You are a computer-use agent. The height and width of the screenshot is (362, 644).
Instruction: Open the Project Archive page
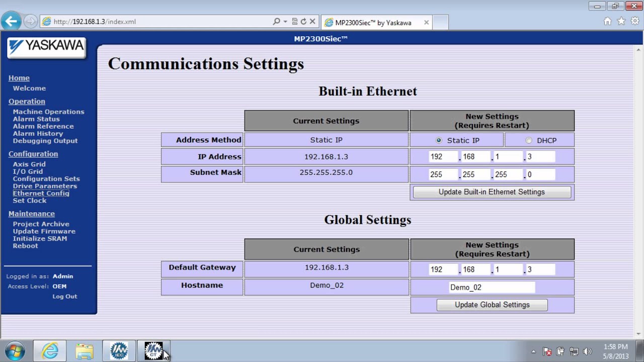click(41, 224)
